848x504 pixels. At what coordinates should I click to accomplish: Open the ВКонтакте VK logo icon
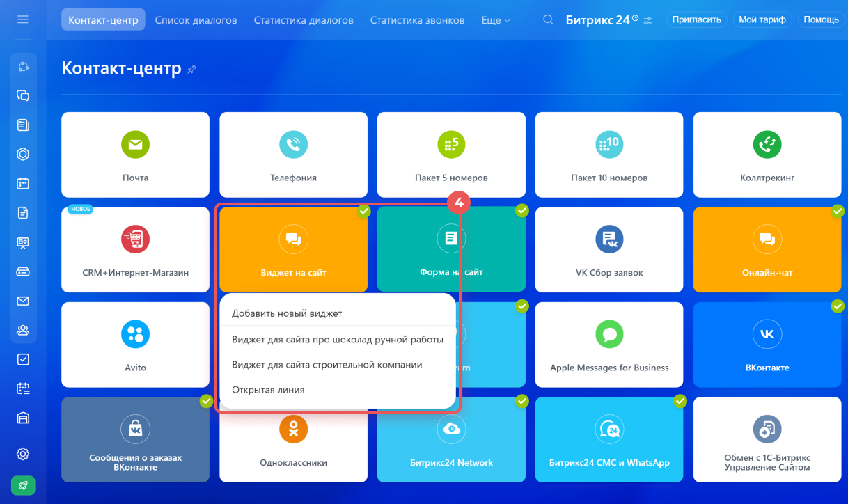(x=767, y=334)
